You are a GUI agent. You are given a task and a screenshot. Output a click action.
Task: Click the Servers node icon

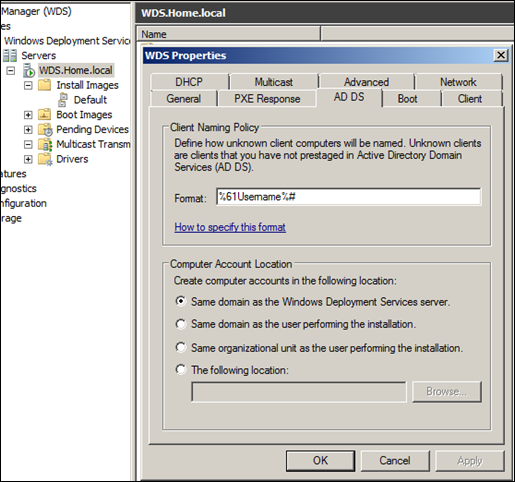coord(10,55)
